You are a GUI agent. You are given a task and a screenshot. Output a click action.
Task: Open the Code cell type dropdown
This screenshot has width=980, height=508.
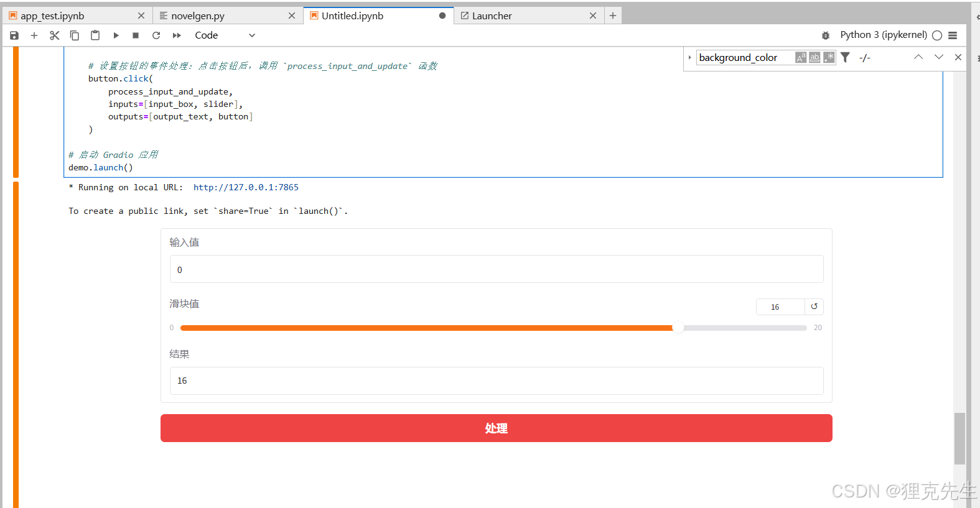pyautogui.click(x=225, y=35)
